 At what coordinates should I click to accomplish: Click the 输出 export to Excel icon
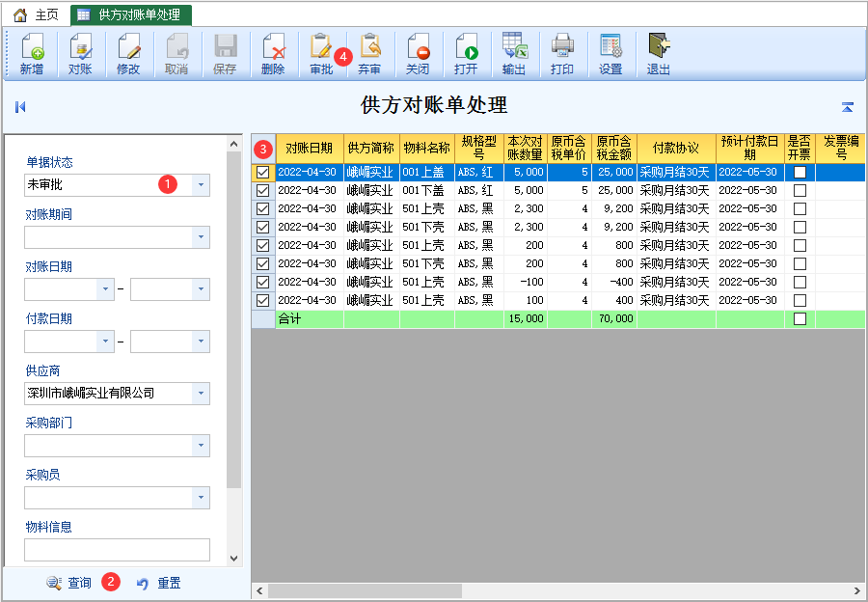(514, 54)
